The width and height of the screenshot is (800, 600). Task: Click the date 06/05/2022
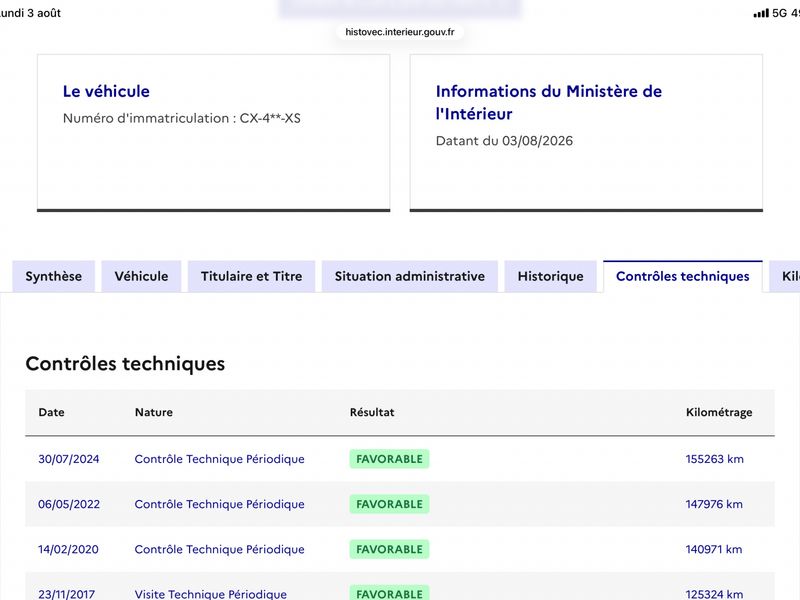(69, 504)
